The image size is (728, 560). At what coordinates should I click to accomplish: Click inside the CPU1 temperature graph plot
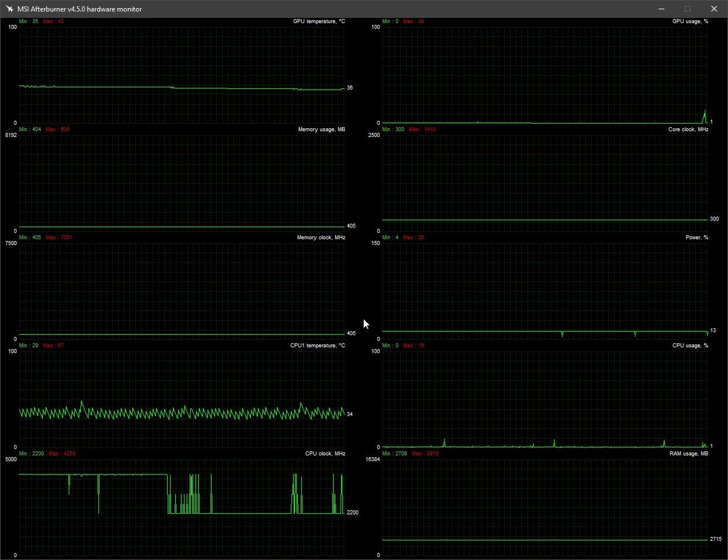click(182, 398)
